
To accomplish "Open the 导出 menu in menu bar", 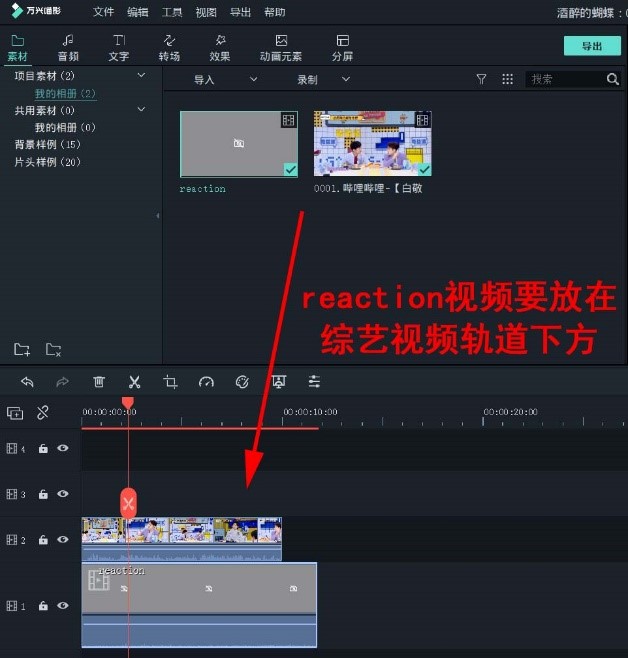I will click(240, 12).
